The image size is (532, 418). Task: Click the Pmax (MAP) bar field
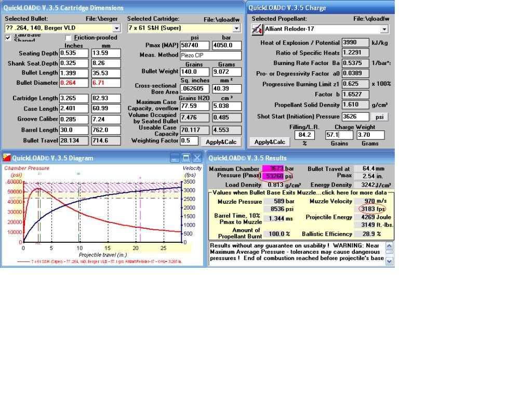[x=227, y=46]
